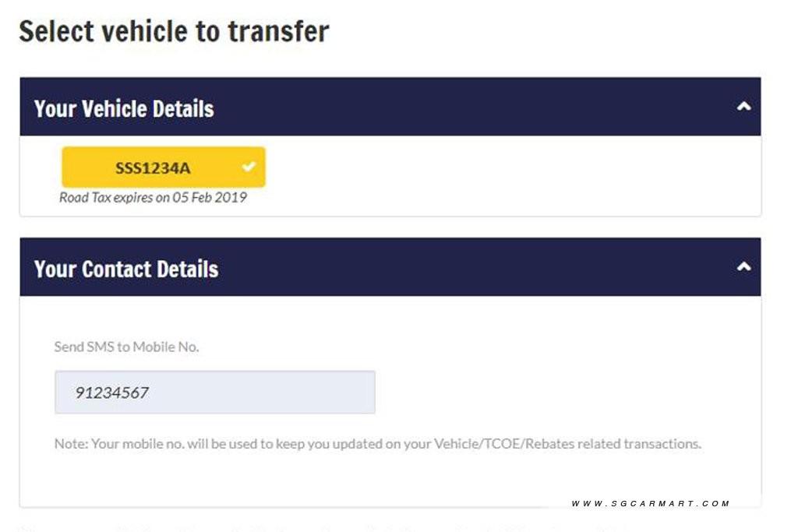
Task: Click the mobile number usage note text
Action: pyautogui.click(x=378, y=444)
